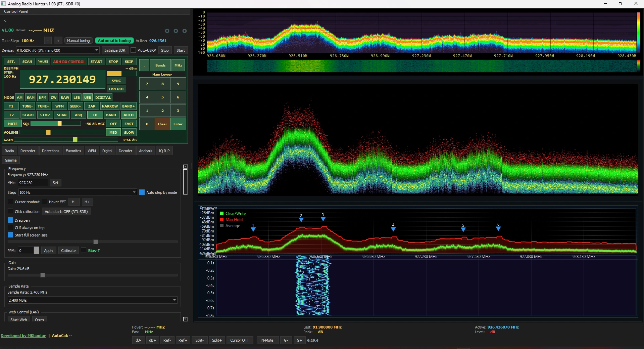Select USB demodulation mode
Image resolution: width=644 pixels, height=349 pixels.
pos(87,97)
